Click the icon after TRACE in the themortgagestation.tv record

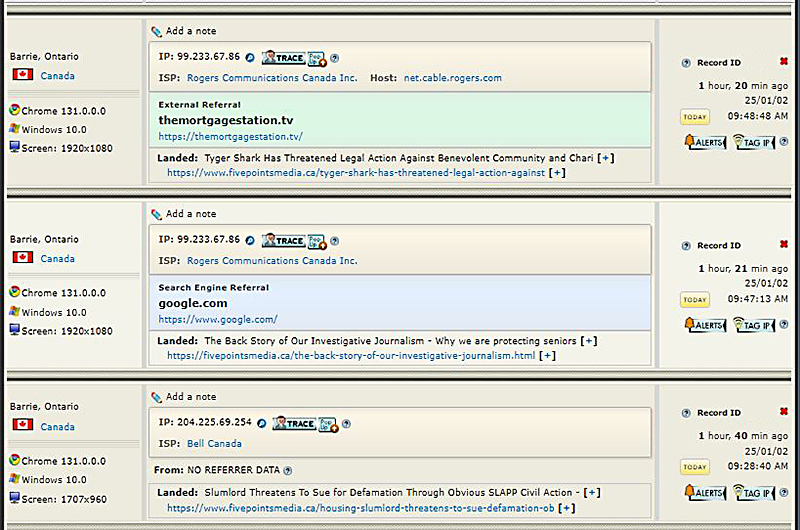(x=317, y=59)
